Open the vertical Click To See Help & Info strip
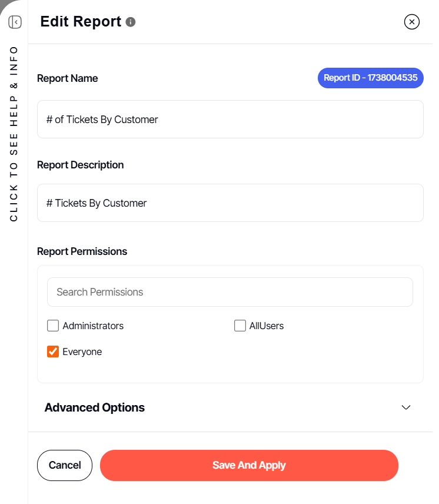Screen dimensions: 439x504 [14, 134]
